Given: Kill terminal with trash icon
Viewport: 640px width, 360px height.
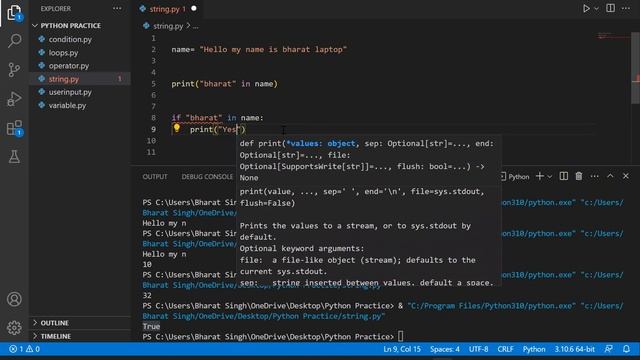Looking at the screenshot, I should (x=579, y=176).
